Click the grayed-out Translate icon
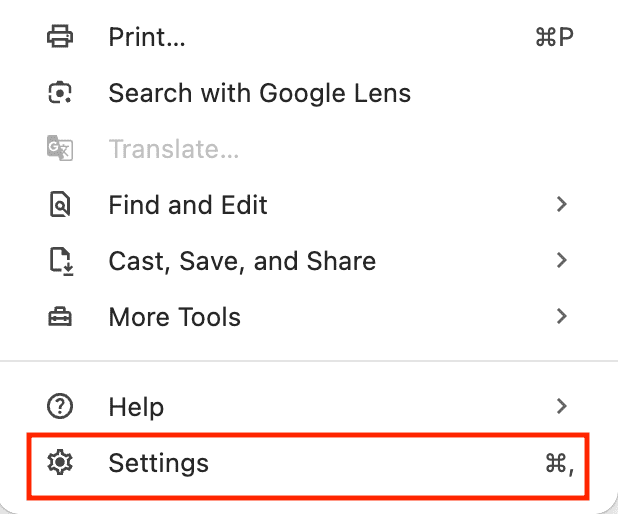This screenshot has width=618, height=514. coord(60,149)
